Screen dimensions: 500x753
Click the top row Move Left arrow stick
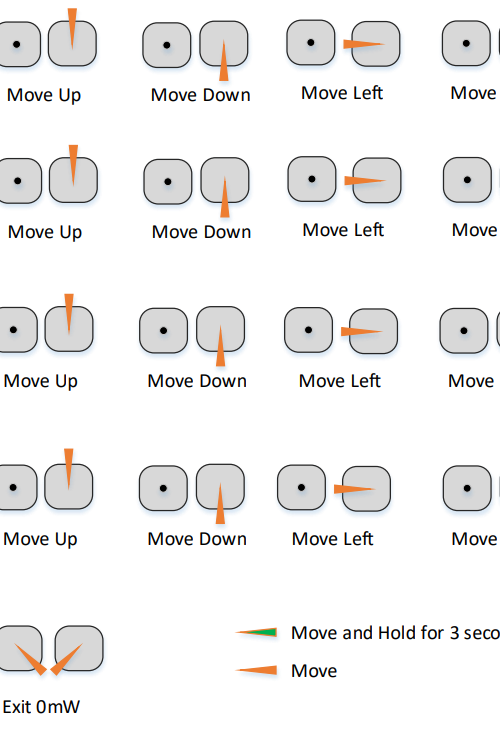376,44
